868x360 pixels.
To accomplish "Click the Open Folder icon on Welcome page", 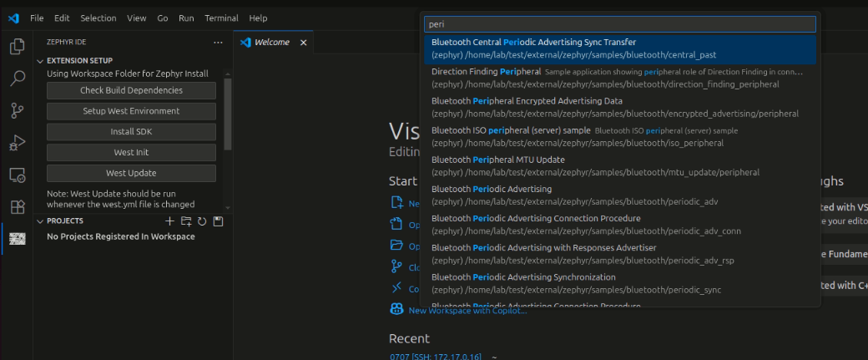I will 396,245.
